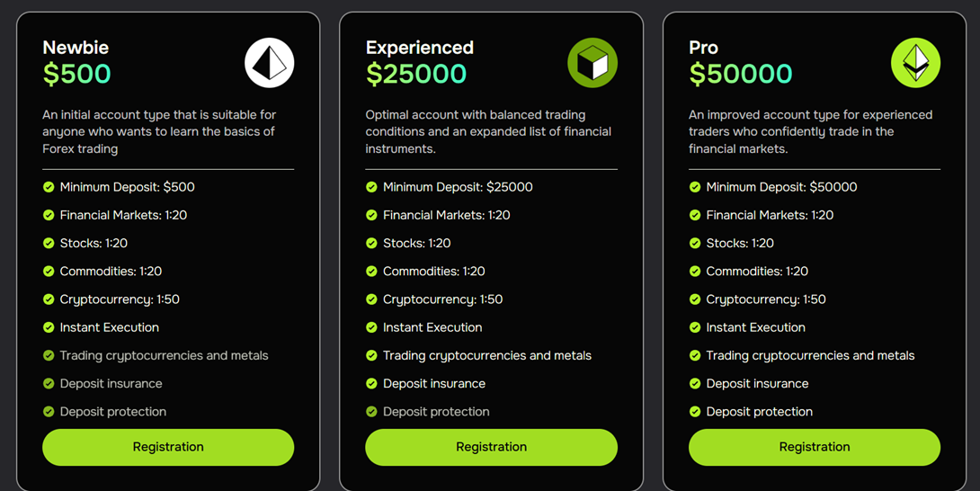The width and height of the screenshot is (980, 491).
Task: Click dimmed checkmark beside Experienced Deposit protection
Action: tap(372, 412)
